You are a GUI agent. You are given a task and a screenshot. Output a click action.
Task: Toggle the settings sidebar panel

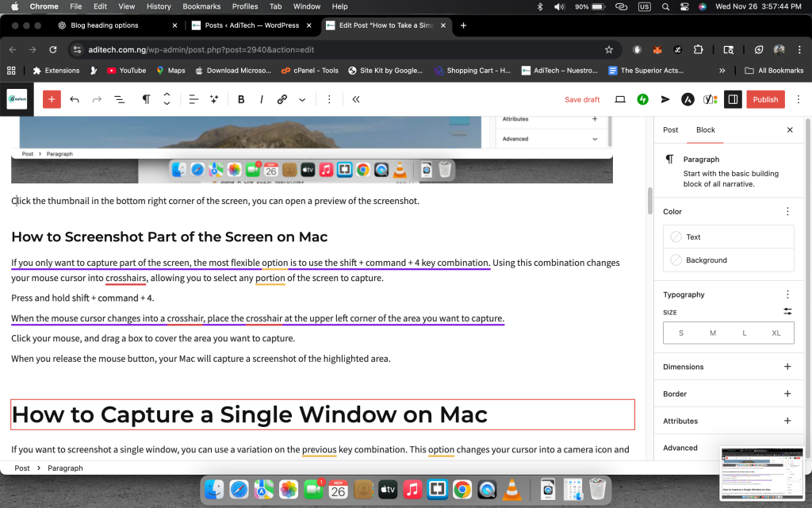[x=733, y=99]
